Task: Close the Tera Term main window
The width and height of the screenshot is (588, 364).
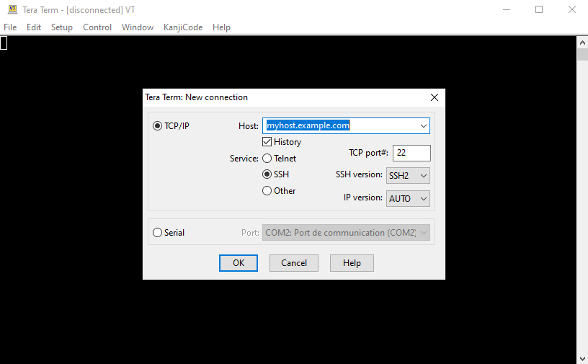Action: pos(572,10)
